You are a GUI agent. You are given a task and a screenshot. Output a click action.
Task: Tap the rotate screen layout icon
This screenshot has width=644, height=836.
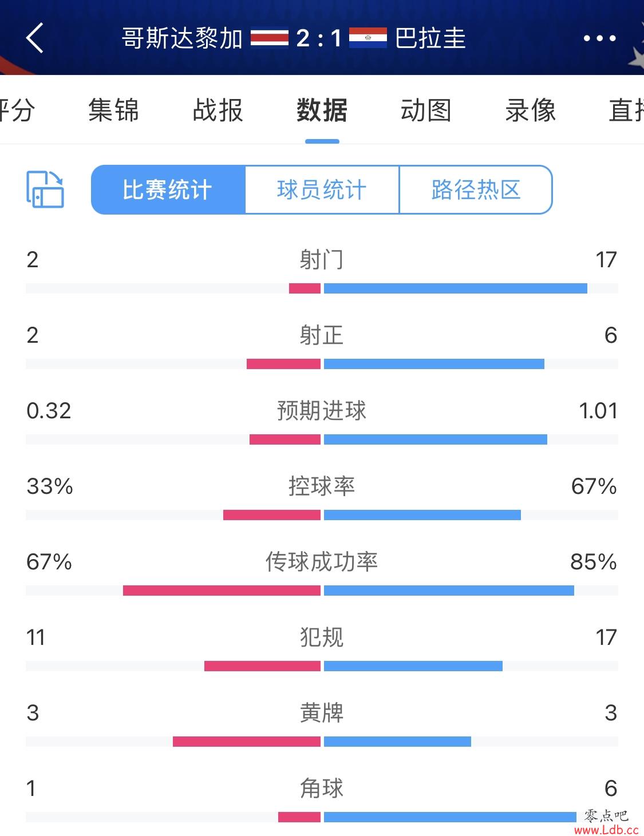click(x=45, y=189)
